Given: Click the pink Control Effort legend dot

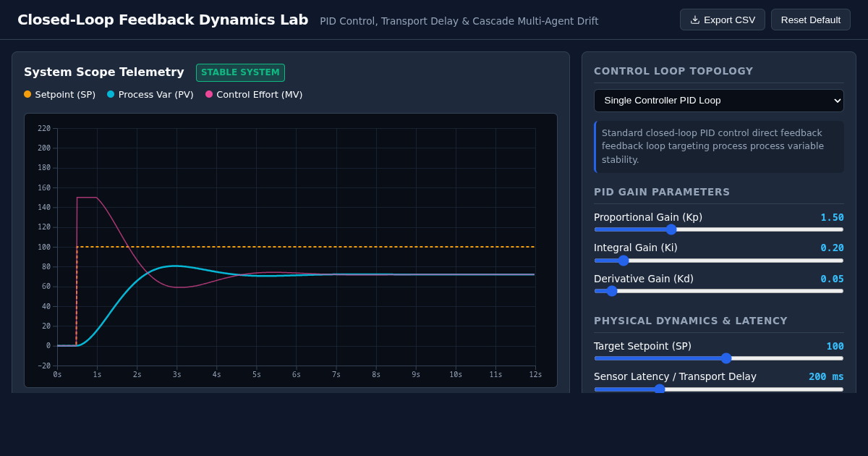Looking at the screenshot, I should (x=209, y=94).
